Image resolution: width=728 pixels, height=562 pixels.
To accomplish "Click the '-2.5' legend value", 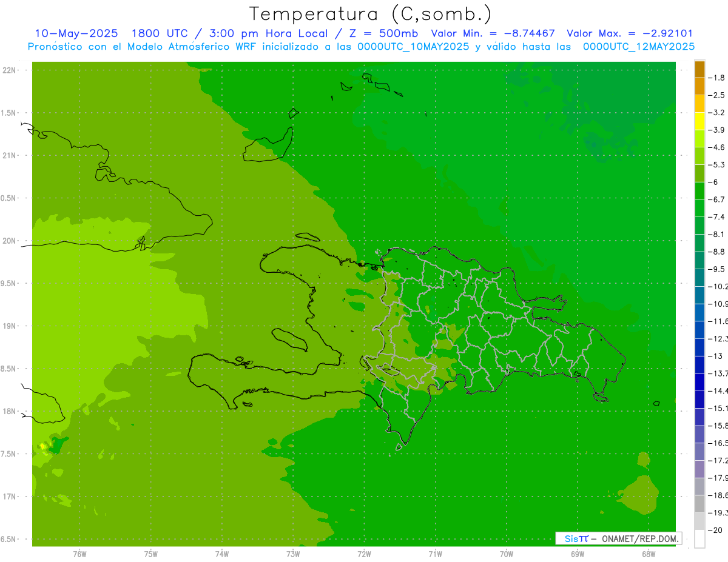I will click(716, 95).
